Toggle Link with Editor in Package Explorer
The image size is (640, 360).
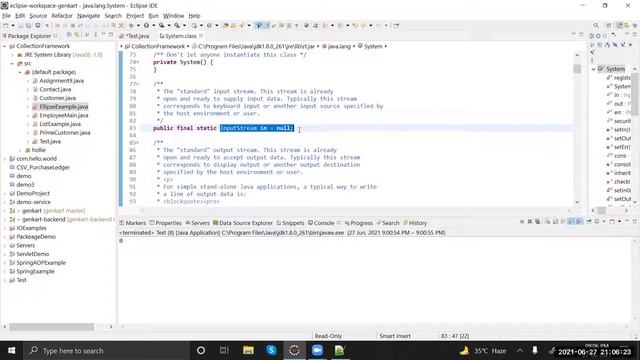tap(77, 35)
